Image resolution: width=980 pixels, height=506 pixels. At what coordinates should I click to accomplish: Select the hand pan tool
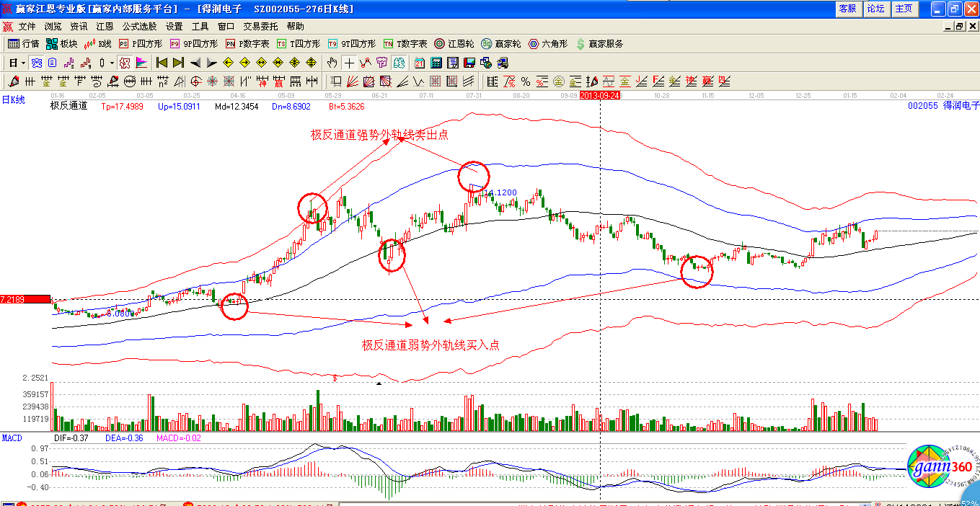tap(332, 63)
